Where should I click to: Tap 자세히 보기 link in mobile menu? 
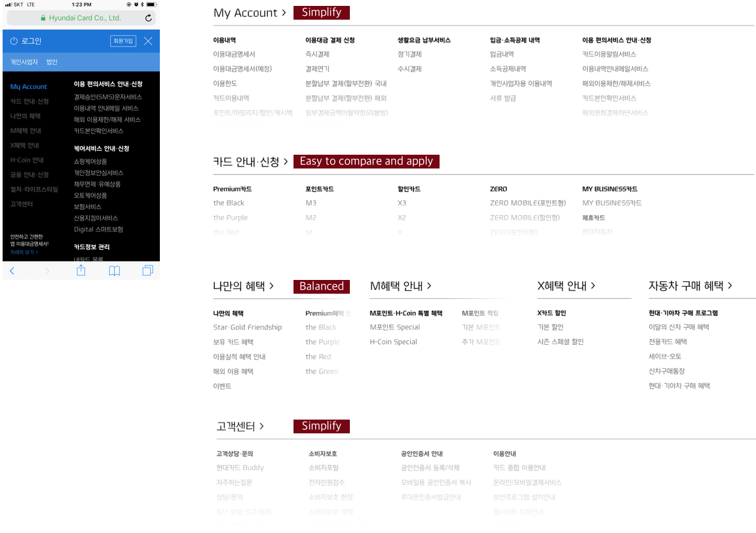[x=24, y=252]
